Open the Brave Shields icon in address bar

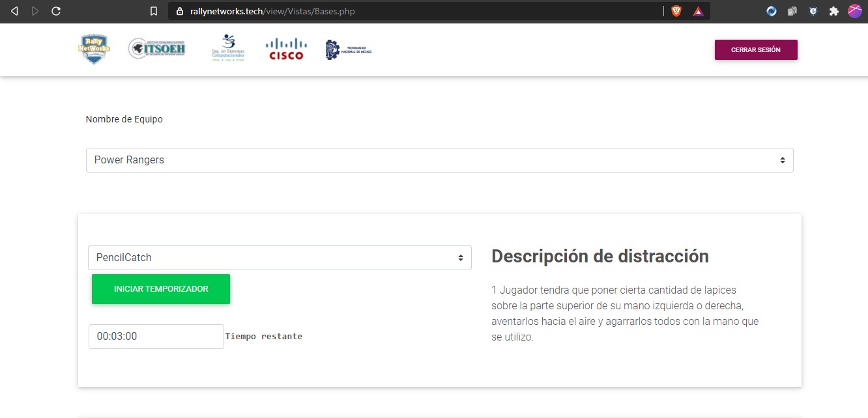[x=676, y=11]
